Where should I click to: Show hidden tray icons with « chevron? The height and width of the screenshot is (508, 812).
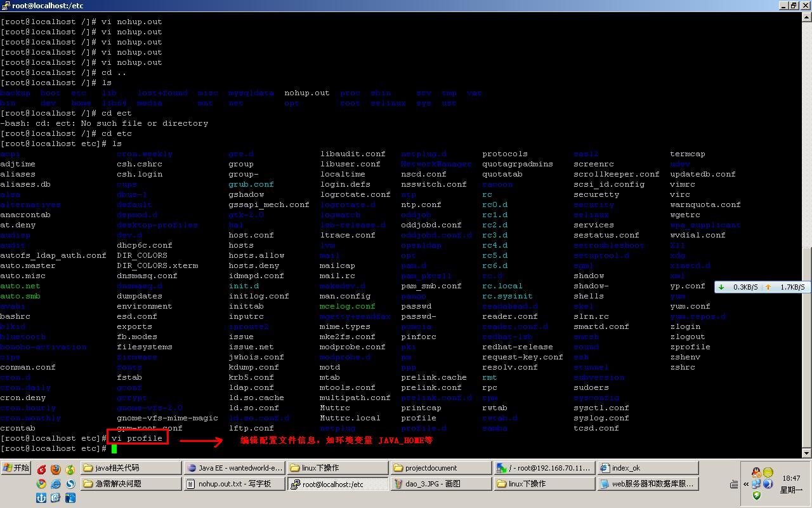[x=746, y=484]
